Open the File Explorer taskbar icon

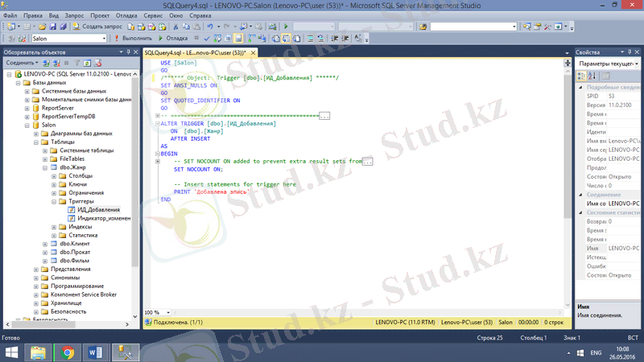[x=38, y=352]
